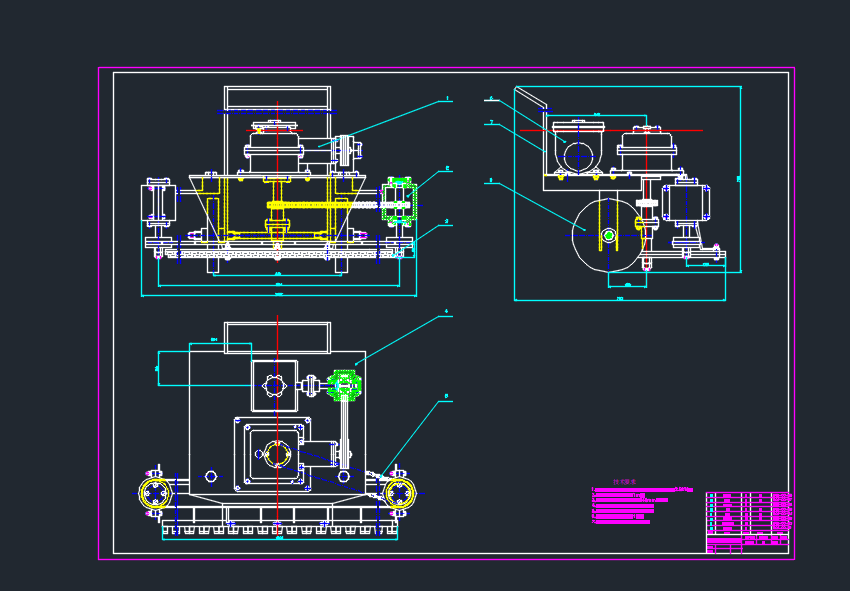Select callout number 6 on the side view
Viewport: 850px width, 591px height.
491,99
